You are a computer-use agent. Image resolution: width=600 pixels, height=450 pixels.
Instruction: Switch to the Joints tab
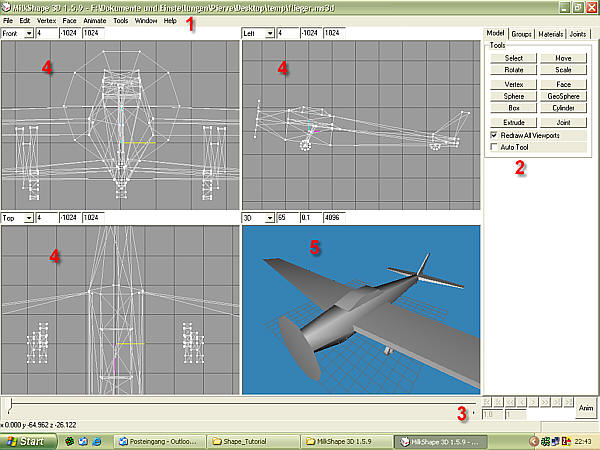pos(577,34)
